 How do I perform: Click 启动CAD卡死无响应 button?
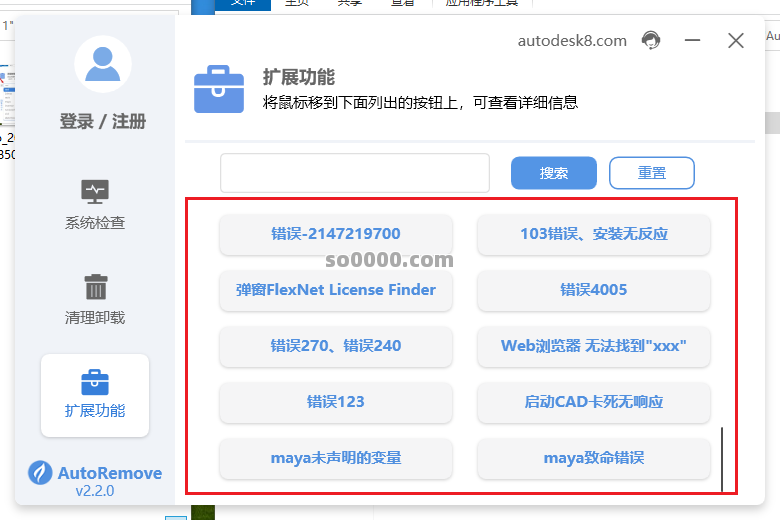click(593, 402)
